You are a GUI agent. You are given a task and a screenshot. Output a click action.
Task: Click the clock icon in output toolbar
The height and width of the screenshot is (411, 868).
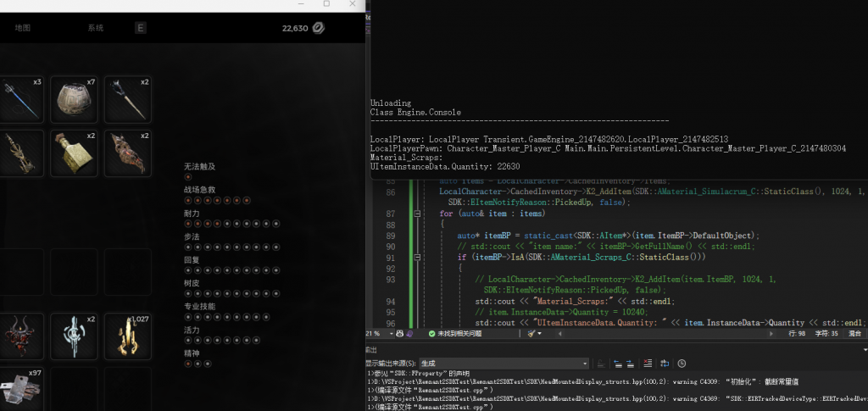pyautogui.click(x=682, y=364)
